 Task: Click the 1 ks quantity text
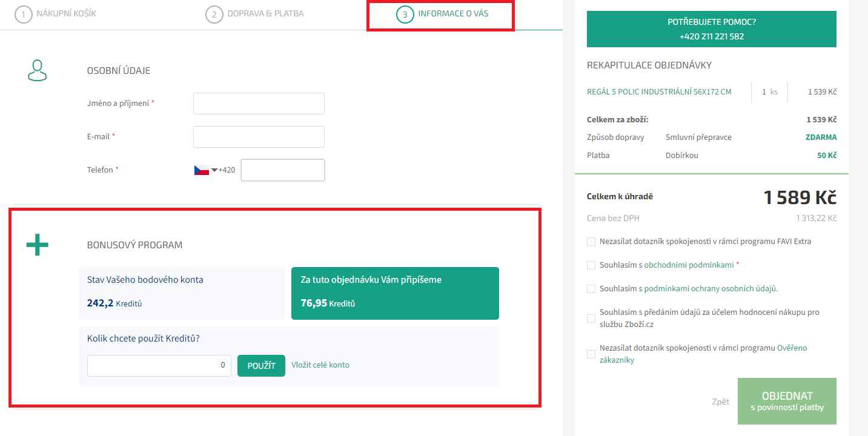[x=769, y=92]
